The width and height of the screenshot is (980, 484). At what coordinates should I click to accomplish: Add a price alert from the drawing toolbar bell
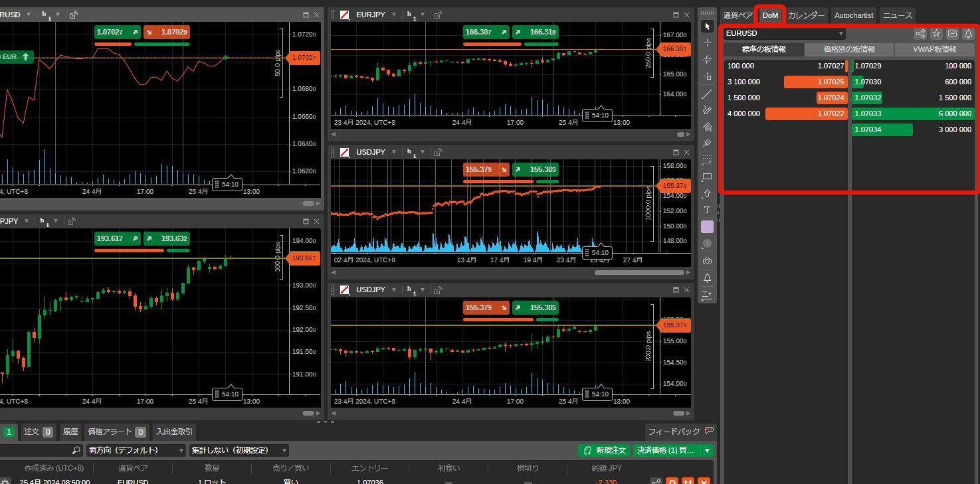coord(707,278)
